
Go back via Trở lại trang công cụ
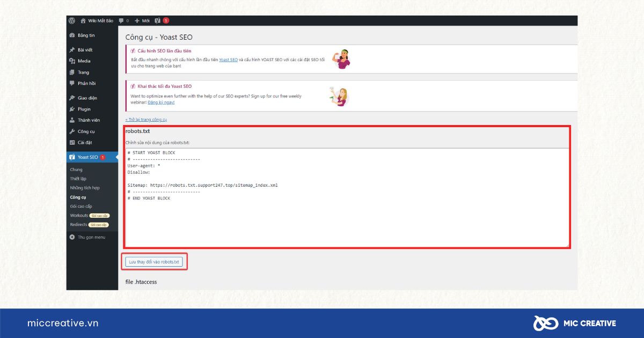(x=146, y=120)
